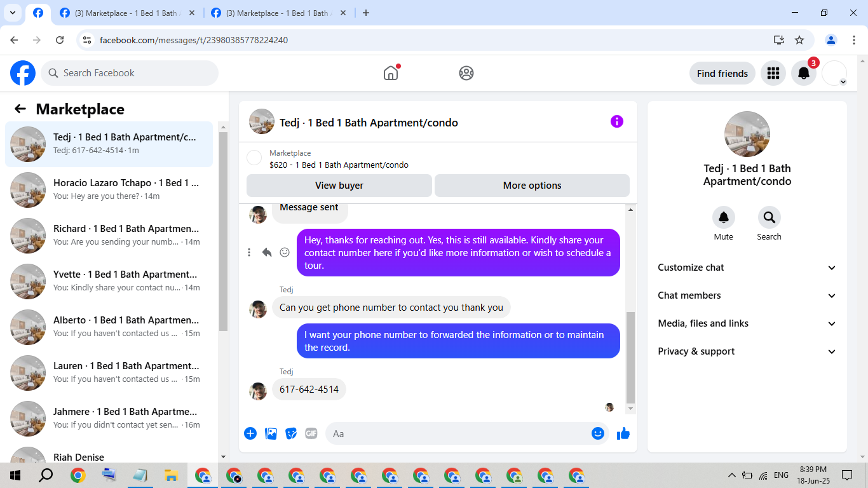React to the message with smiley icon
Screen dimensions: 868x488
[x=285, y=252]
